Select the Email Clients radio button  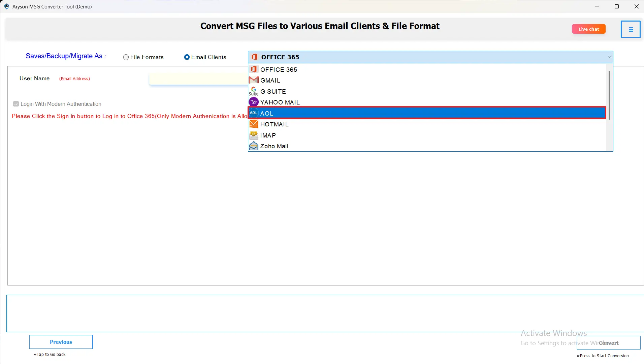point(187,57)
